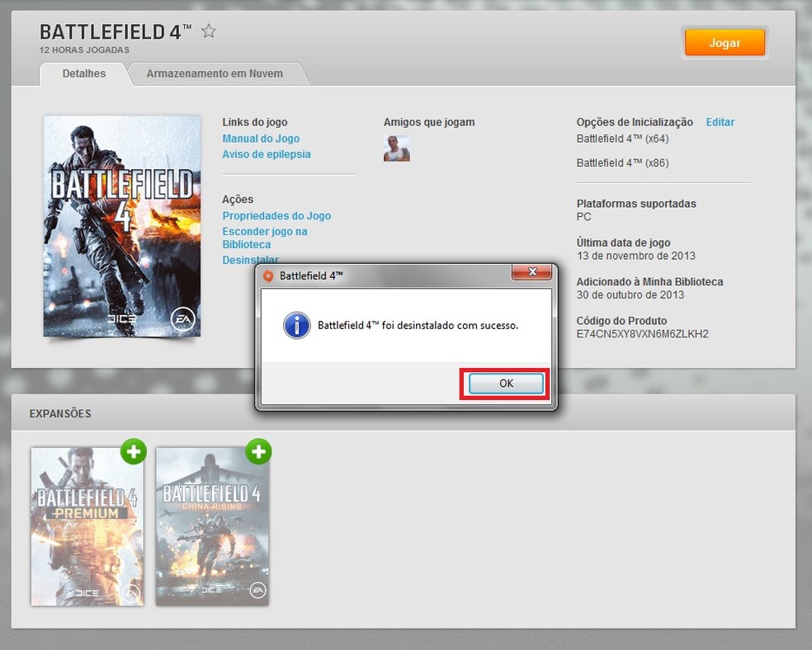Viewport: 812px width, 650px height.
Task: Click the Battlefield 4 cover art
Action: coord(122,226)
